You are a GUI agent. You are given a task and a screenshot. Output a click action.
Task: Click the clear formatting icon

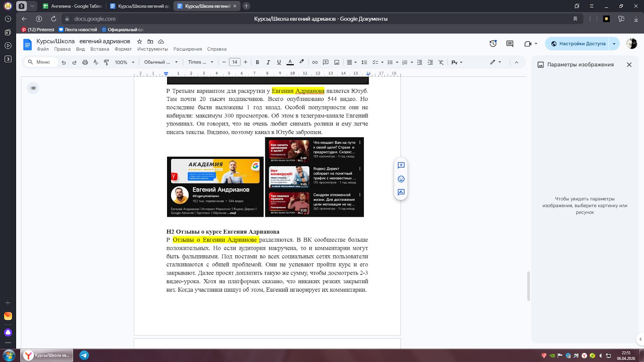[x=441, y=62]
